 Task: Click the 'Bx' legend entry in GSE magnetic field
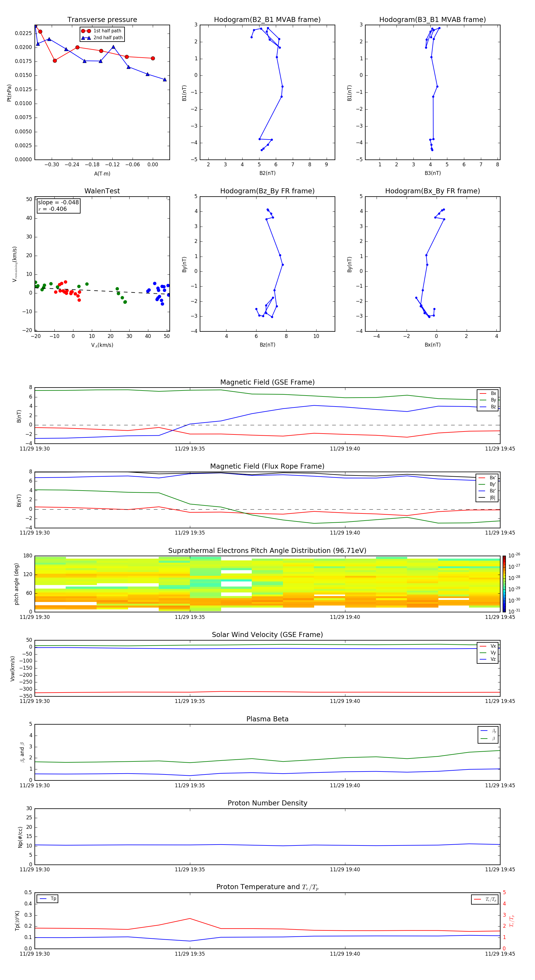click(x=488, y=393)
